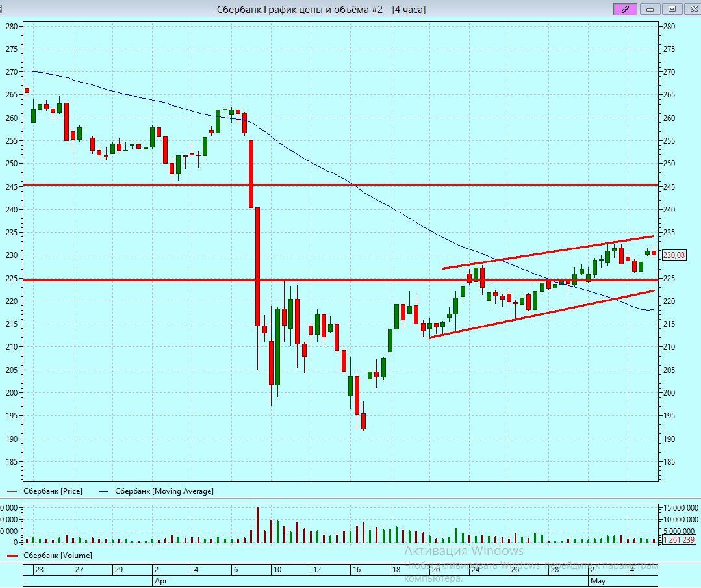This screenshot has width=701, height=588.
Task: Click the 200 label on right price axis
Action: [x=669, y=392]
